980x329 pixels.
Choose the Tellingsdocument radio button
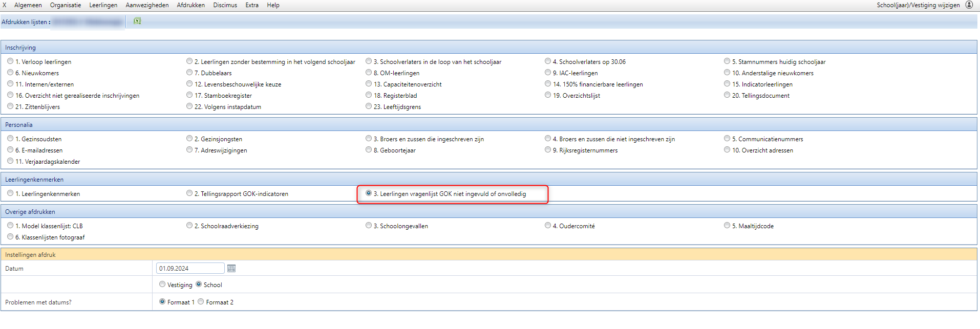[x=727, y=95]
